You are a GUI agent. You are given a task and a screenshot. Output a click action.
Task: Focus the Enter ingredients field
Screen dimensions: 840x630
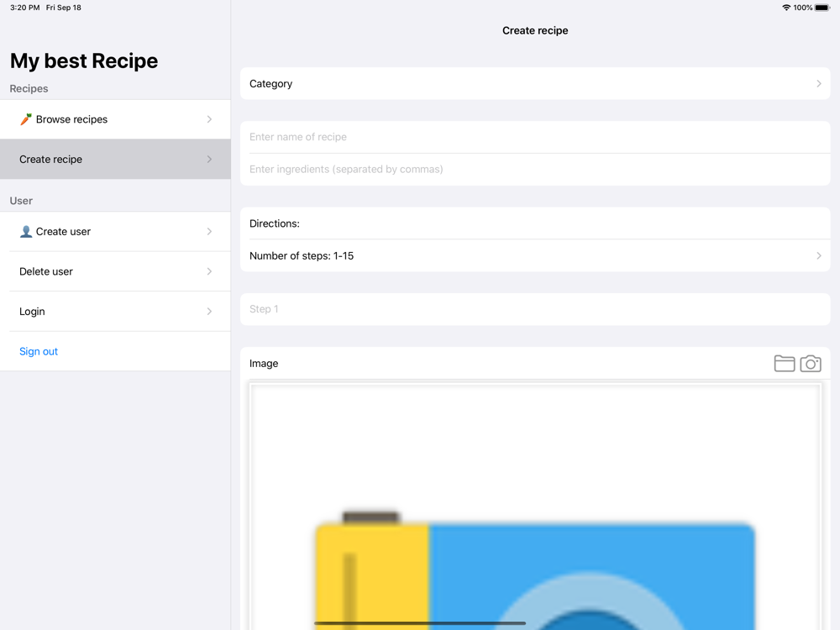click(535, 170)
